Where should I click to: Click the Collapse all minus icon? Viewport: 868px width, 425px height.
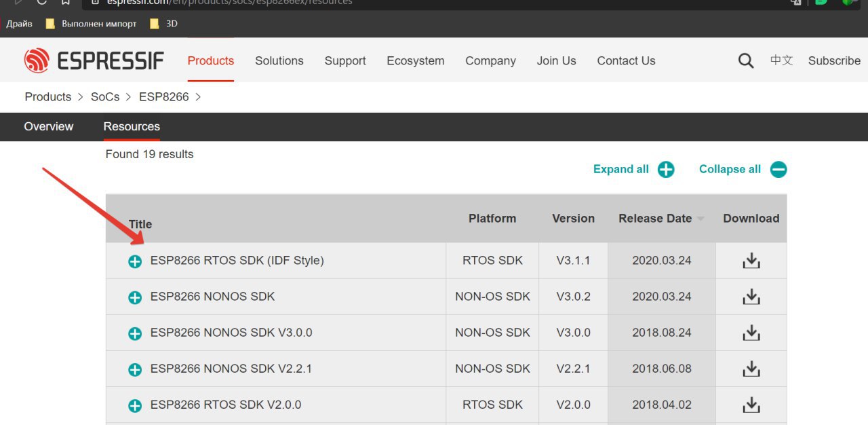point(778,170)
